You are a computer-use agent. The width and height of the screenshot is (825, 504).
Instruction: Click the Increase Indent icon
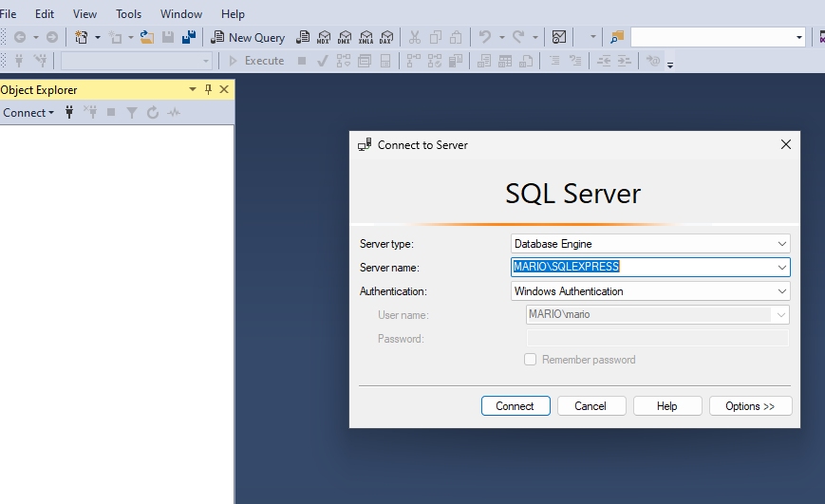(625, 61)
